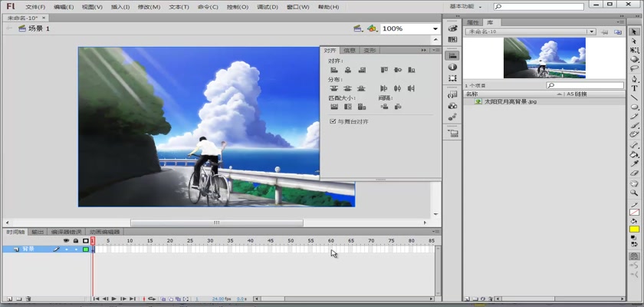Toggle 与舞台对齐 checkbox
The width and height of the screenshot is (644, 307).
pyautogui.click(x=333, y=122)
